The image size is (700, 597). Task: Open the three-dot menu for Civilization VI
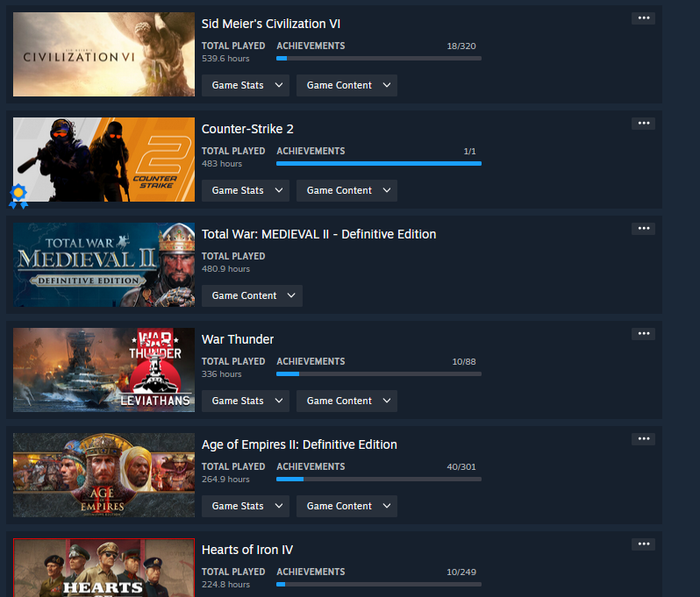(643, 18)
